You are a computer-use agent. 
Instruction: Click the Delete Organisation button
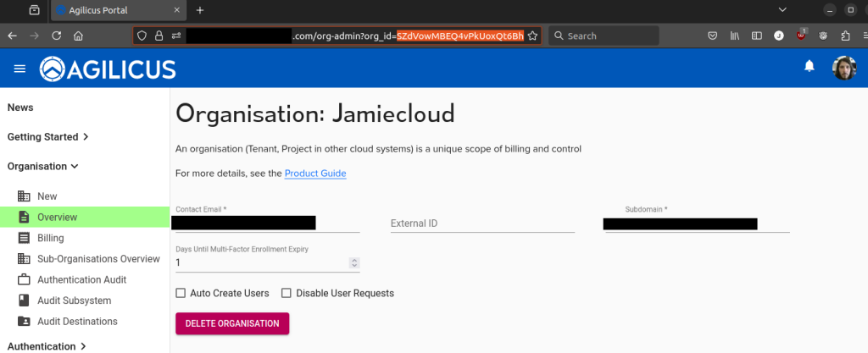[232, 323]
